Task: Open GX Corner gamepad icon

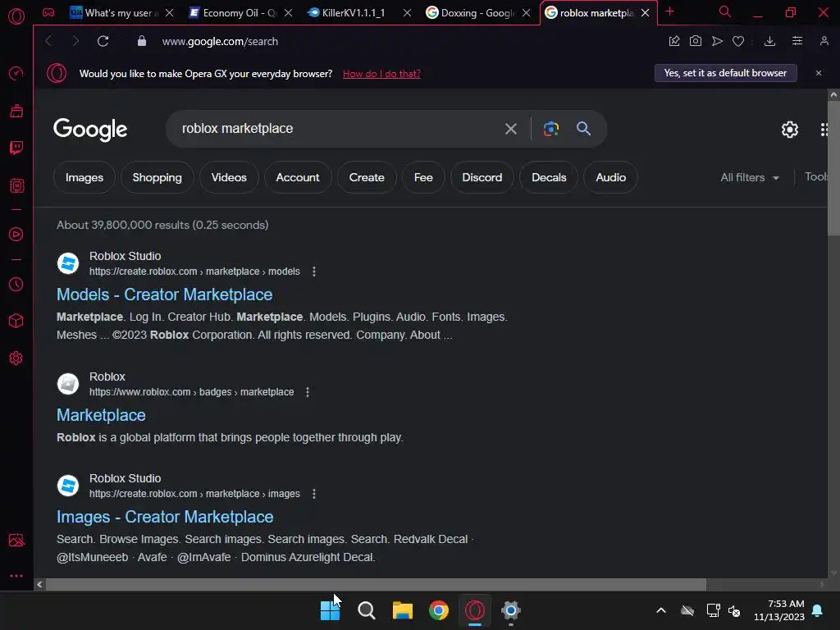Action: 48,12
